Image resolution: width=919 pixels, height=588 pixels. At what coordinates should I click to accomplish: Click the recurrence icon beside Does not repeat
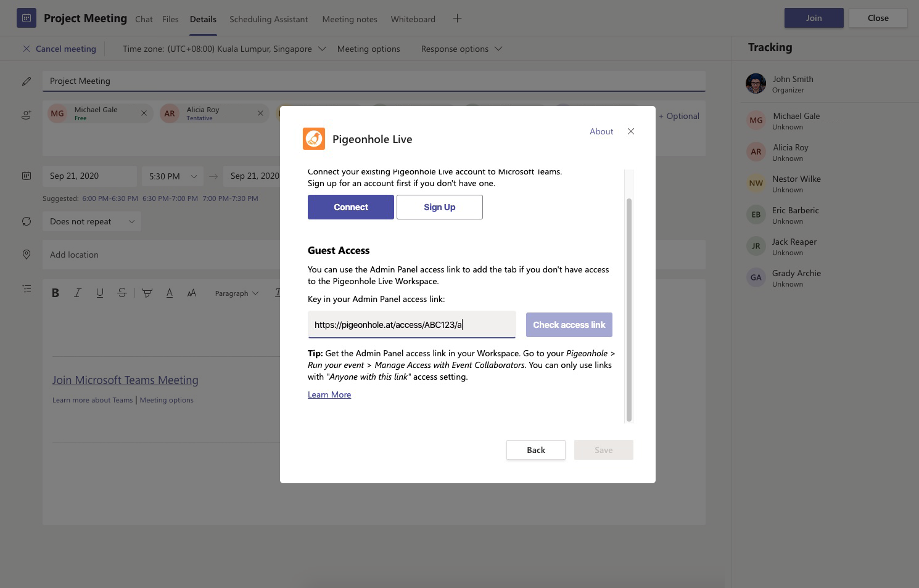(27, 221)
